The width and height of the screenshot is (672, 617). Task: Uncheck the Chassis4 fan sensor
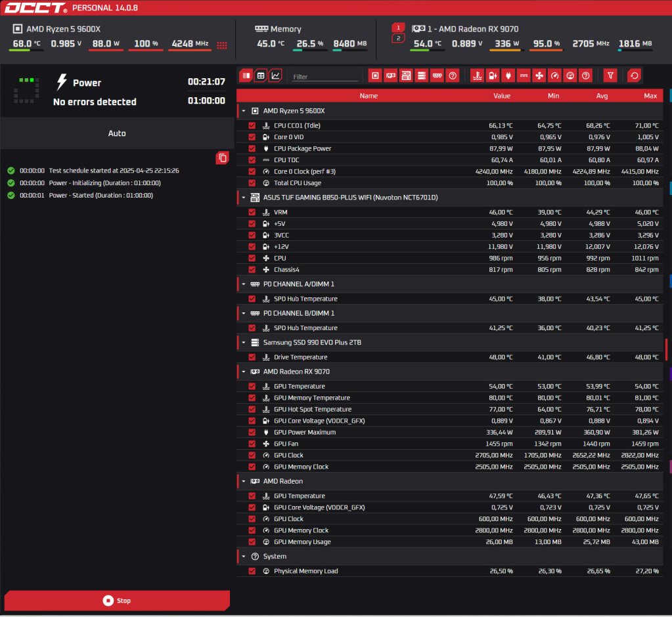click(x=252, y=270)
